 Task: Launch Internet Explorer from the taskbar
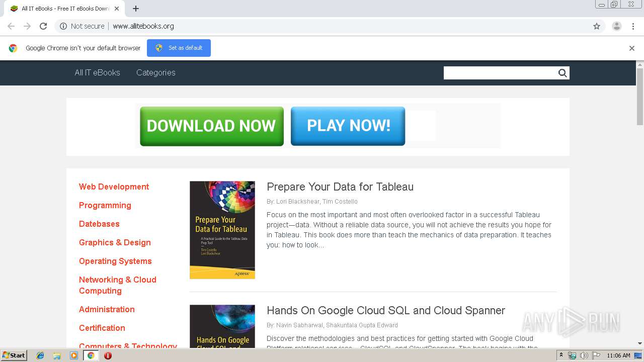pos(40,355)
